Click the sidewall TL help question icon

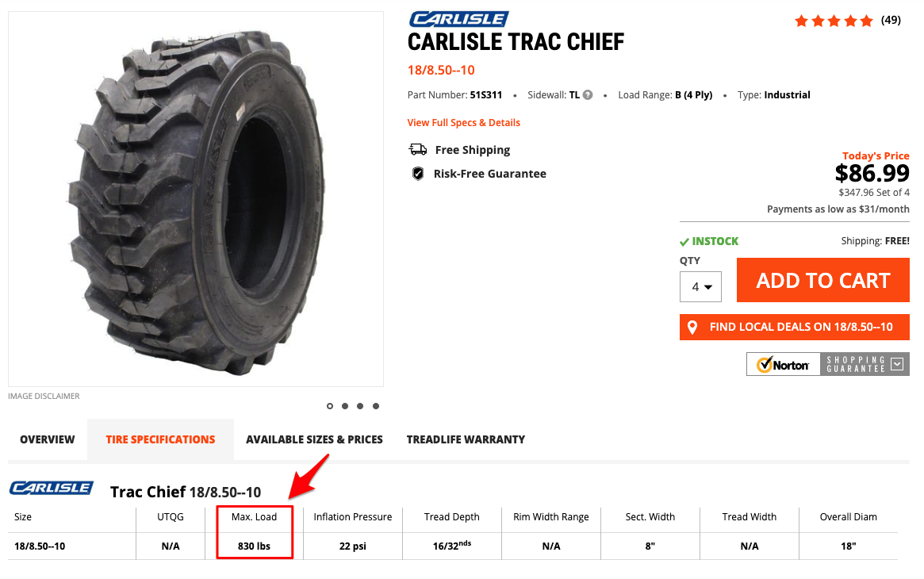coord(588,95)
